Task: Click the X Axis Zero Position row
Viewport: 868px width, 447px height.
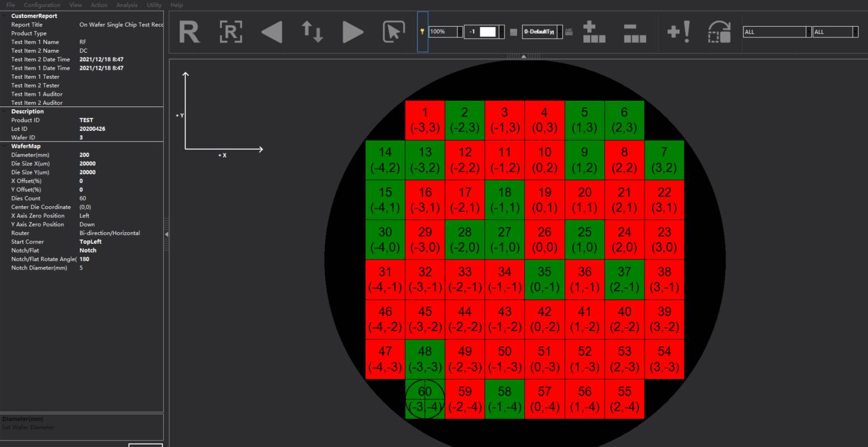Action: (x=82, y=216)
